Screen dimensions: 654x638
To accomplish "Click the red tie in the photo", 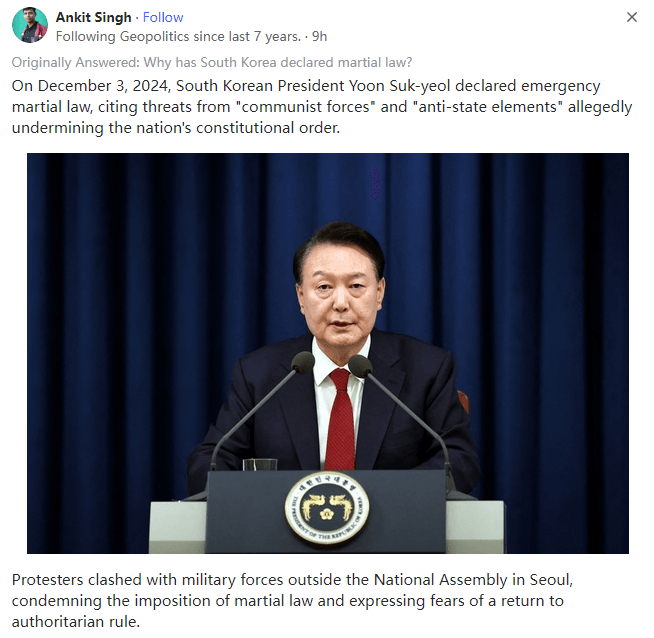I will (x=341, y=419).
